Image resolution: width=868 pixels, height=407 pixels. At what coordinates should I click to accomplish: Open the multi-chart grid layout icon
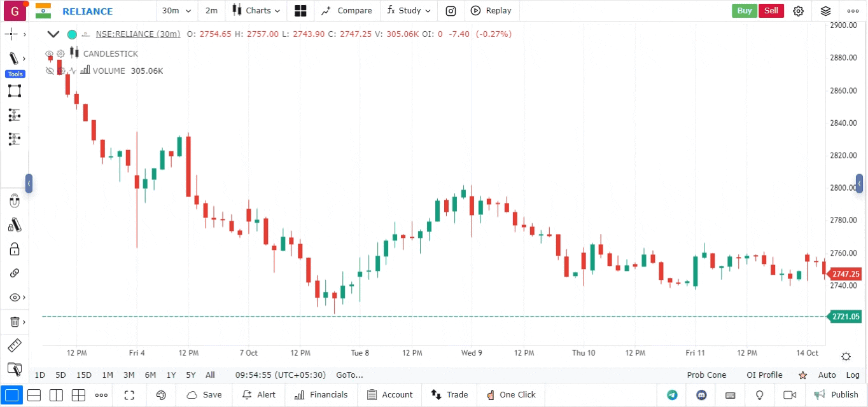(x=300, y=11)
